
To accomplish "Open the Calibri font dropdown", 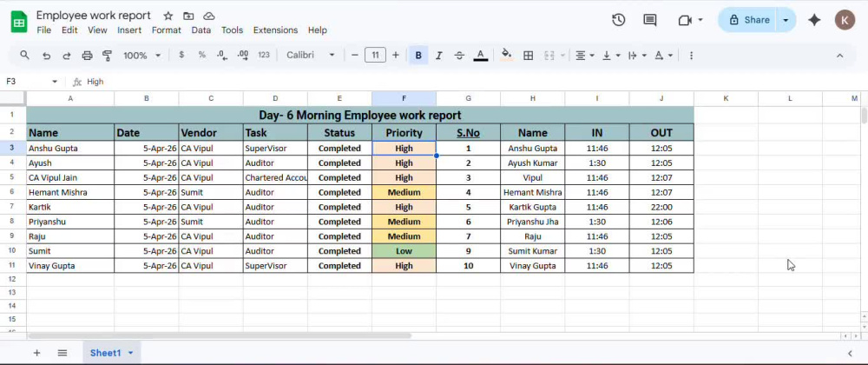I will click(x=310, y=55).
